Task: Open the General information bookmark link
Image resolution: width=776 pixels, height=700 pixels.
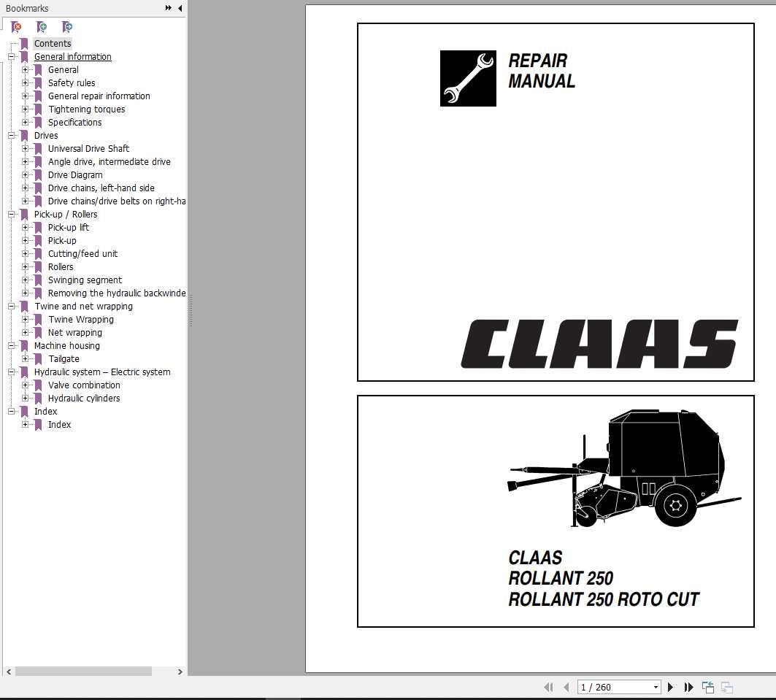Action: [x=73, y=57]
